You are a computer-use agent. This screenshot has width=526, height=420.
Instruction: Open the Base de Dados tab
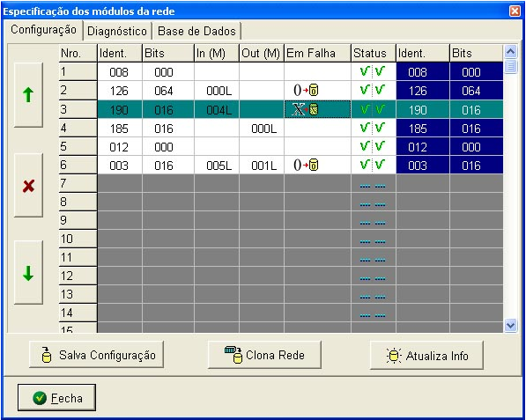(196, 31)
